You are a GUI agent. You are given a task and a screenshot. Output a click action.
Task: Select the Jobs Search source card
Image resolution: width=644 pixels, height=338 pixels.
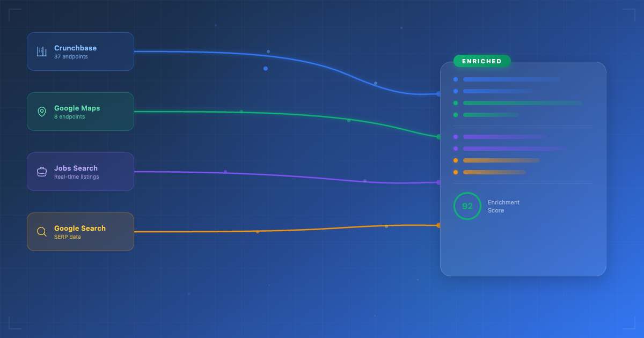[x=80, y=172]
